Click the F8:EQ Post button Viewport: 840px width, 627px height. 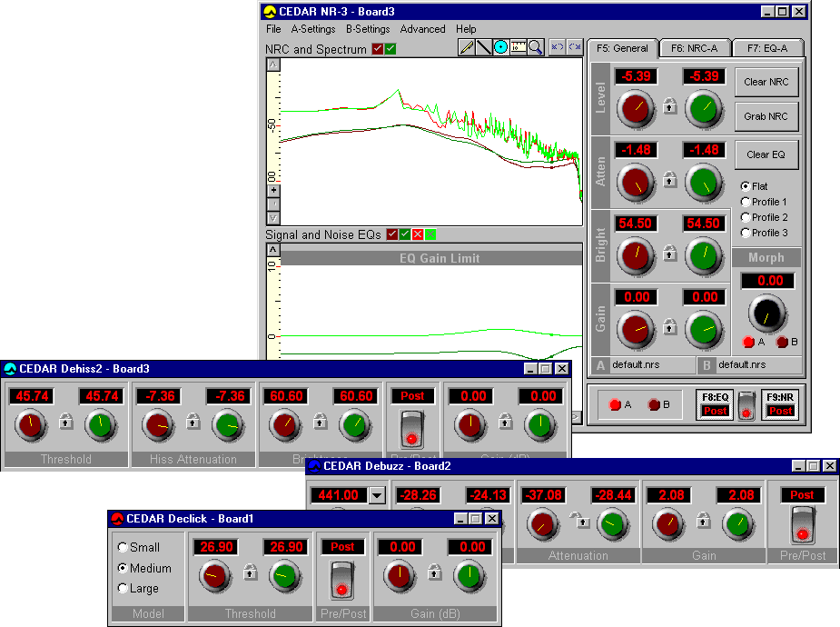pos(716,404)
